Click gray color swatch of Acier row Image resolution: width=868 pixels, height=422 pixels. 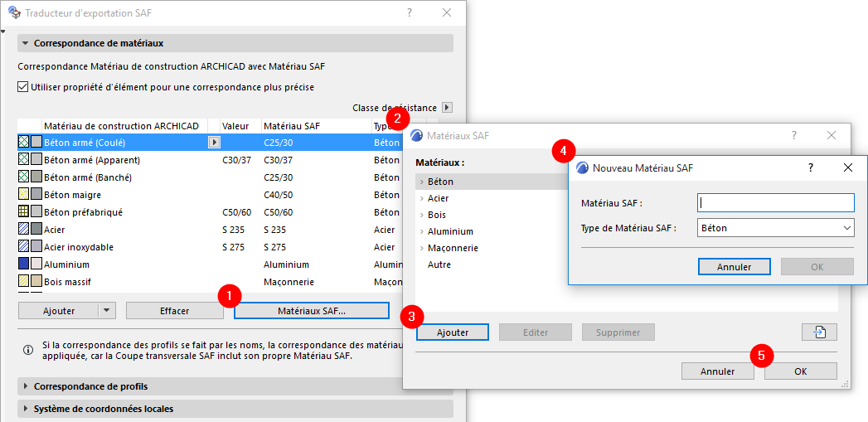click(36, 230)
